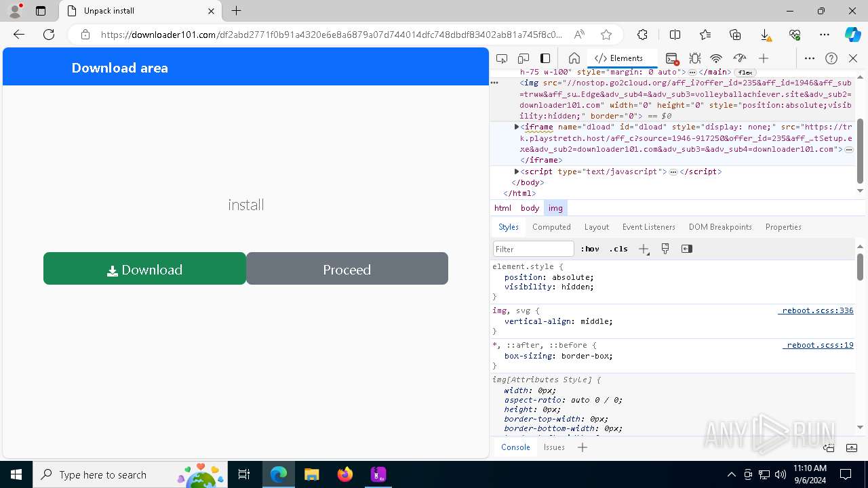Open the Downloads panel
The width and height of the screenshot is (868, 488).
[765, 35]
